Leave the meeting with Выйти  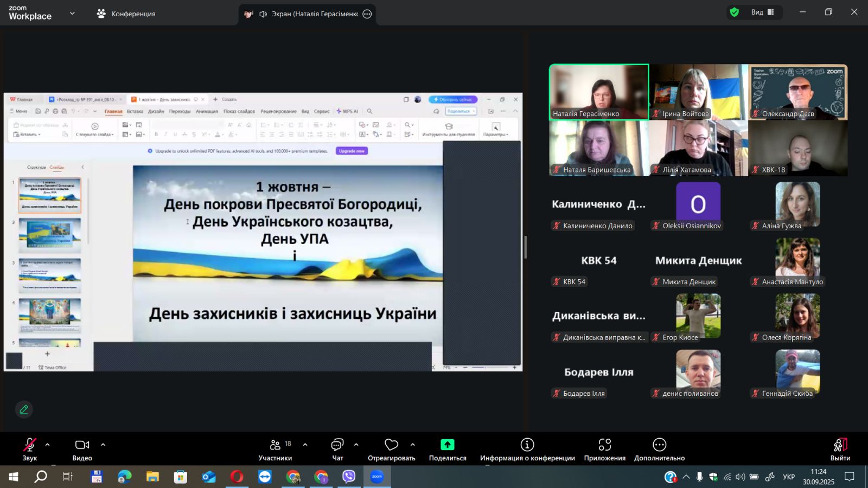coord(840,450)
